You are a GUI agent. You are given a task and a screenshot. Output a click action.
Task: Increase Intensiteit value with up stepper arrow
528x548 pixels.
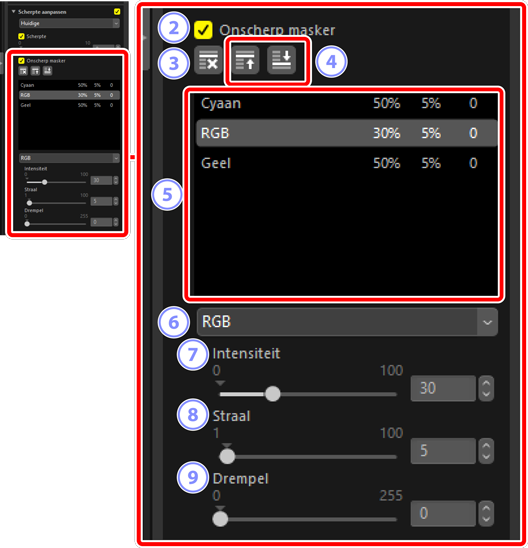(x=486, y=383)
